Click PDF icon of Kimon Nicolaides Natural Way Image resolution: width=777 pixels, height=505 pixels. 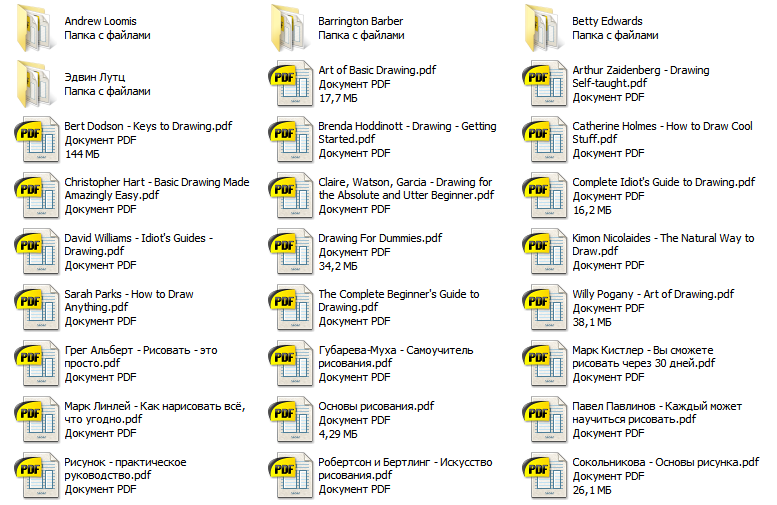(546, 251)
